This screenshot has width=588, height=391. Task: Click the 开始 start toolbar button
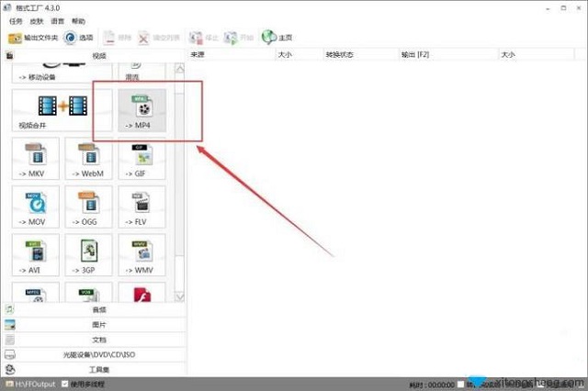(239, 38)
